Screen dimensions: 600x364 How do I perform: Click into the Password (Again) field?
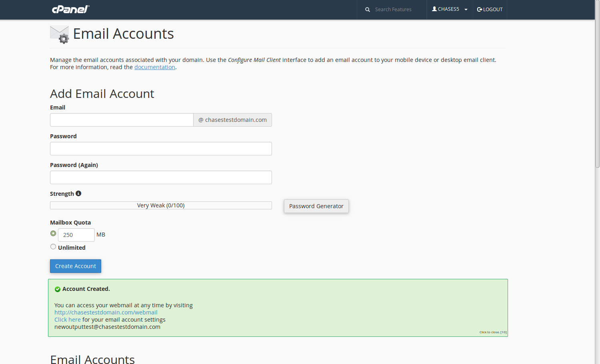161,177
